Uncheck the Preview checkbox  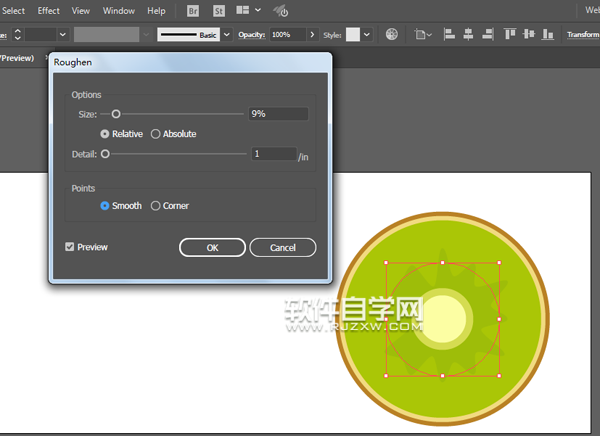(x=69, y=247)
